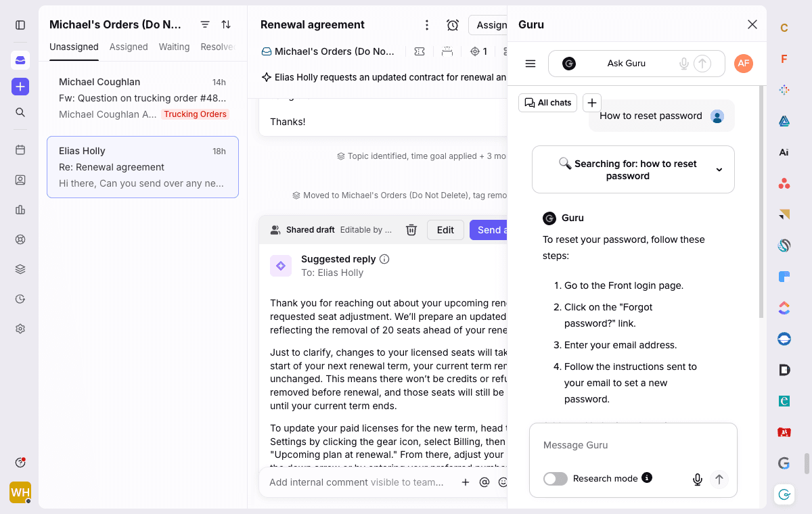812x514 pixels.
Task: View analytics from the left sidebar
Action: (20, 210)
